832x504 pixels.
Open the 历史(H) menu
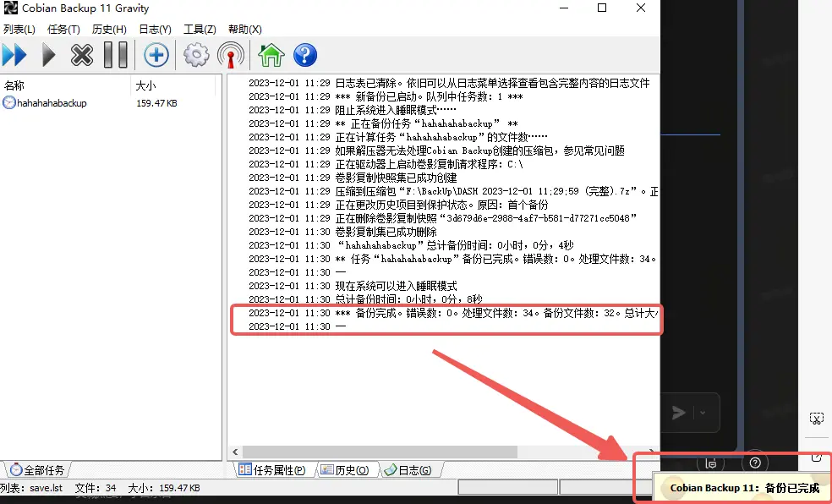(x=109, y=30)
